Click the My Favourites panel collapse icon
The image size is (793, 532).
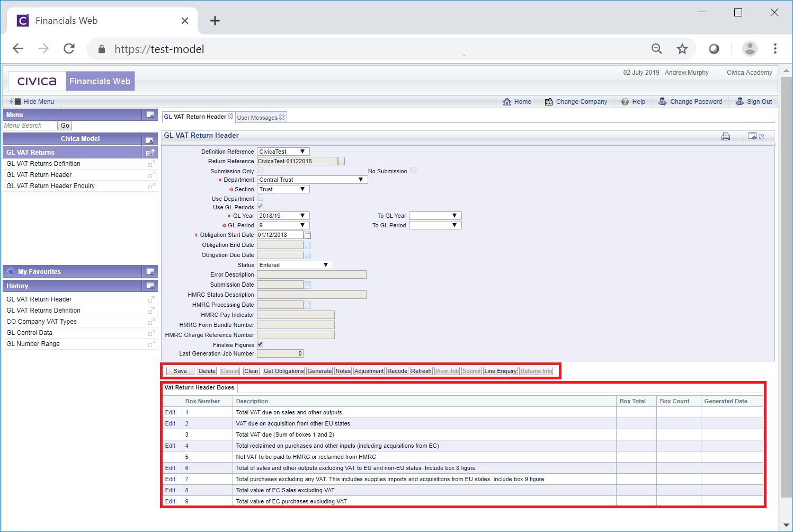150,272
